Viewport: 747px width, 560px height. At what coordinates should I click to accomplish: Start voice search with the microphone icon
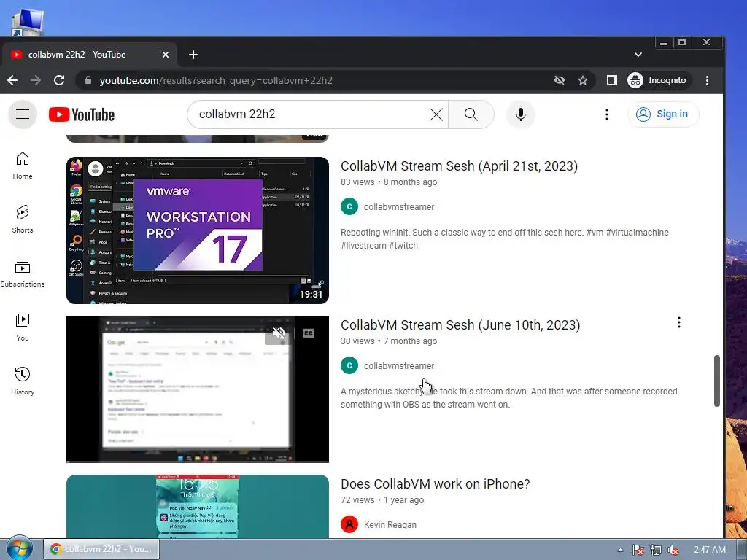[521, 114]
